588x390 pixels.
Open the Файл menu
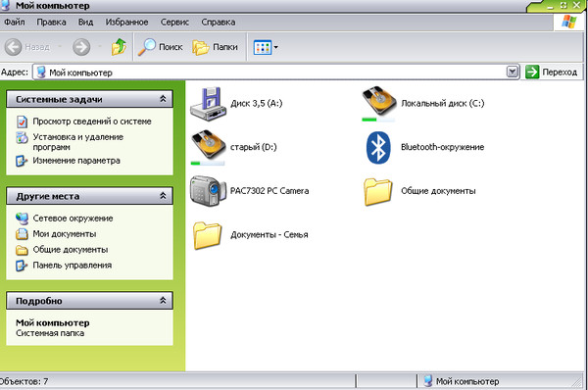[x=15, y=23]
